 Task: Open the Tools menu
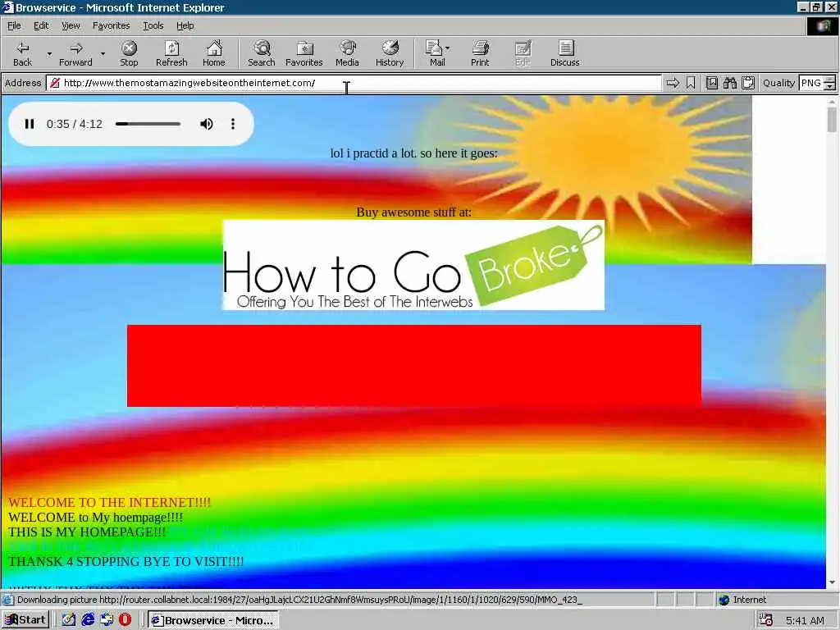point(153,25)
